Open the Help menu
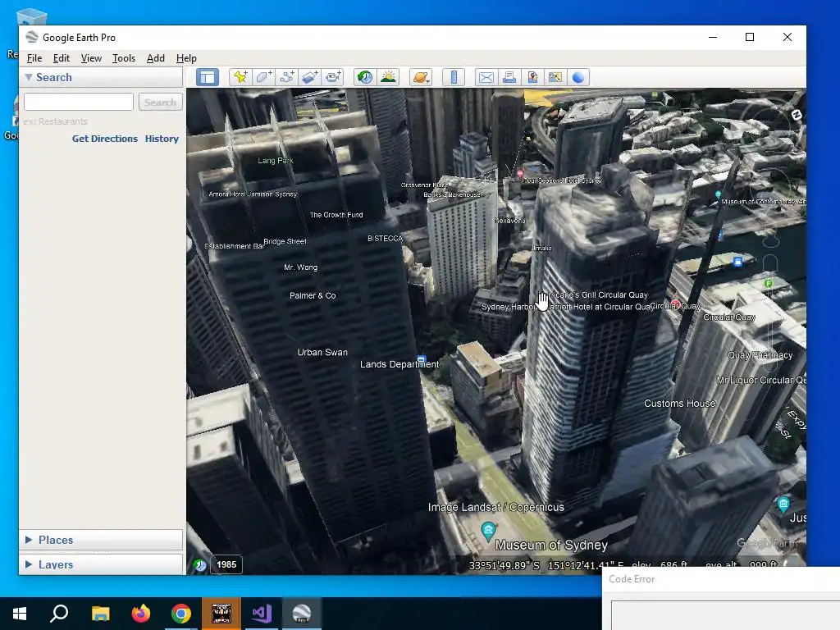840x630 pixels. (x=186, y=58)
